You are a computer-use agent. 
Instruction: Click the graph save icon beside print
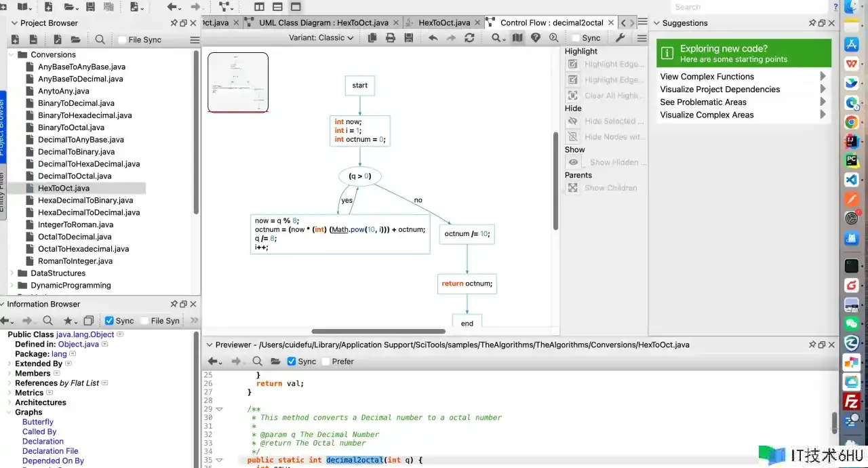click(x=408, y=38)
